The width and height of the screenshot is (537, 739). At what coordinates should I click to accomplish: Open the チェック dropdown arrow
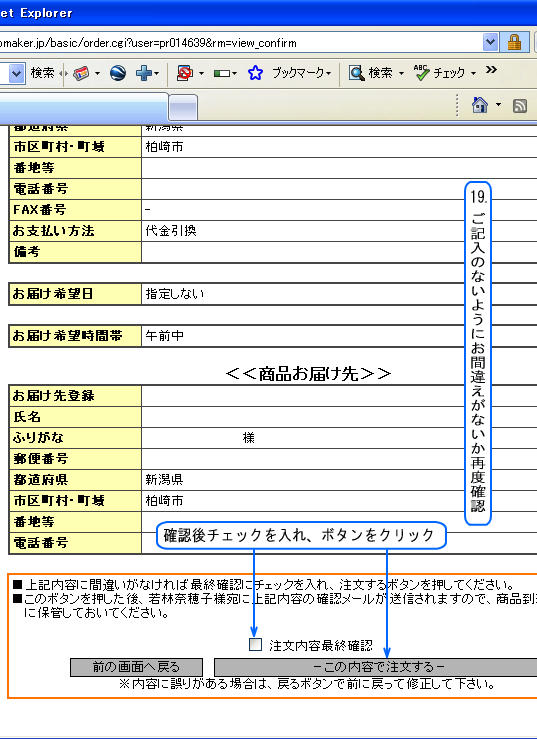473,74
